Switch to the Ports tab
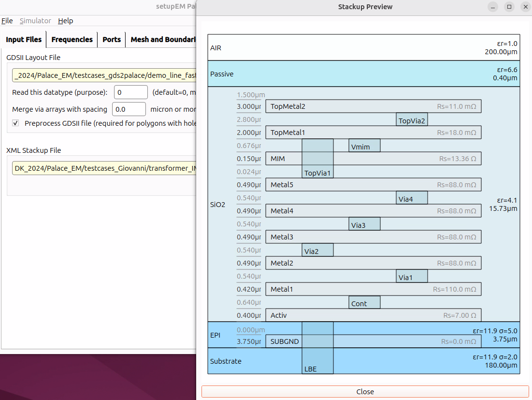The height and width of the screenshot is (400, 532). tap(112, 39)
